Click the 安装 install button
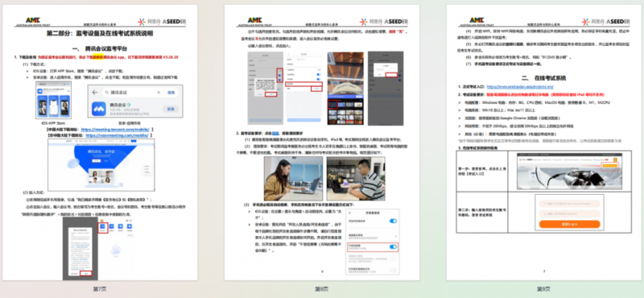 coord(171,109)
